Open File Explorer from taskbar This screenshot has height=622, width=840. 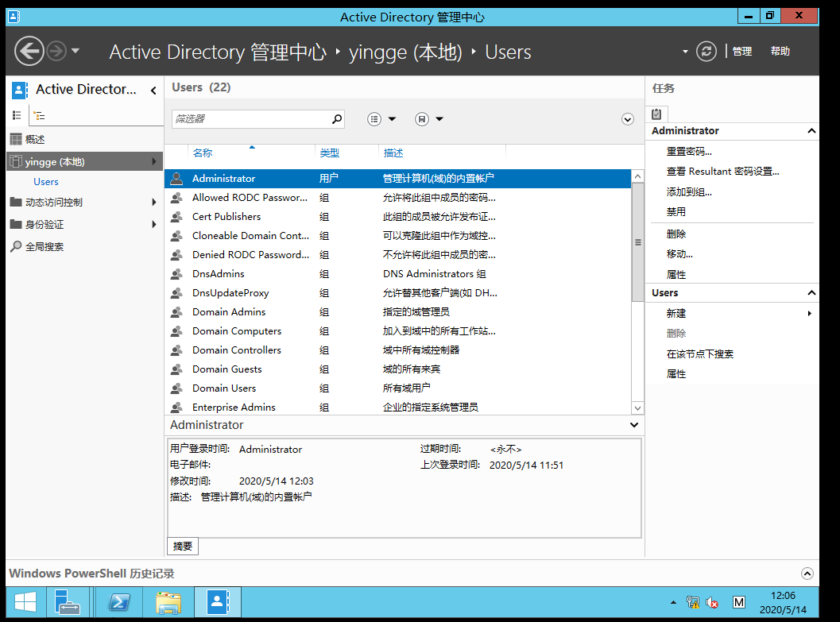[168, 602]
